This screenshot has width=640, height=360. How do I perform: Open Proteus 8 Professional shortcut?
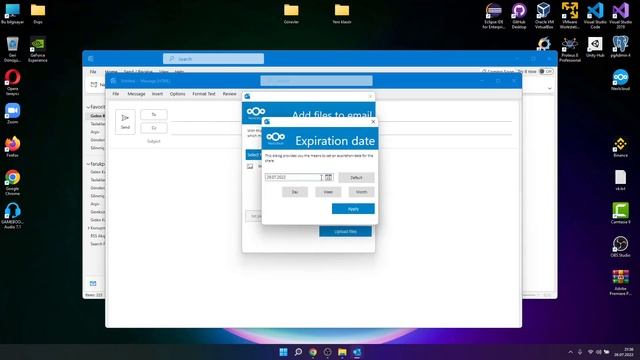[569, 49]
